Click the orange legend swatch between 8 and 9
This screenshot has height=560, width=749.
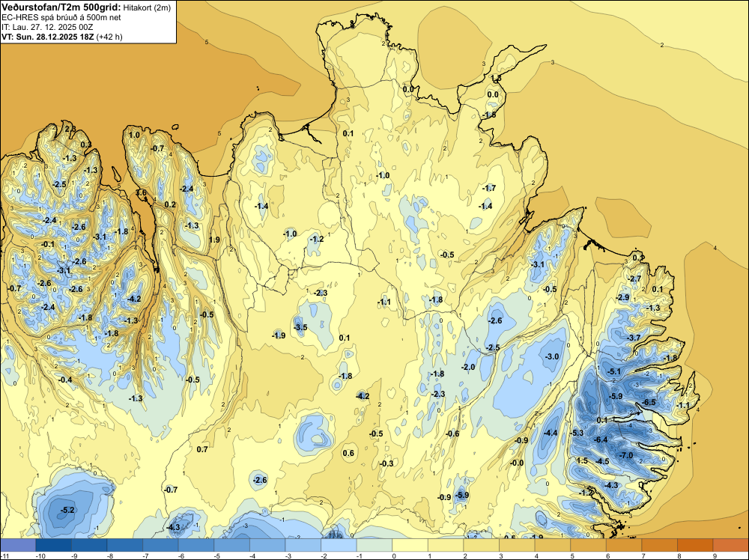coord(696,545)
